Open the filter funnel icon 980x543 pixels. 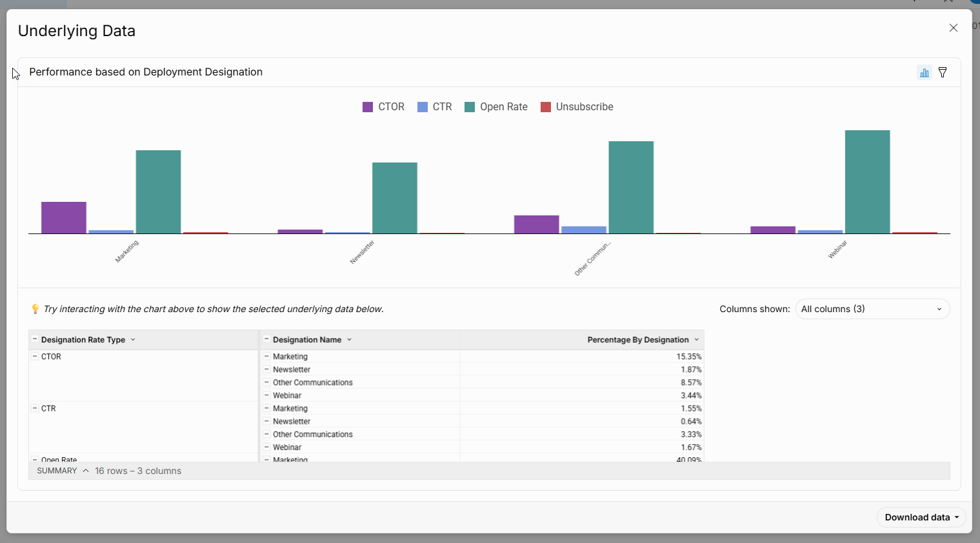(943, 72)
